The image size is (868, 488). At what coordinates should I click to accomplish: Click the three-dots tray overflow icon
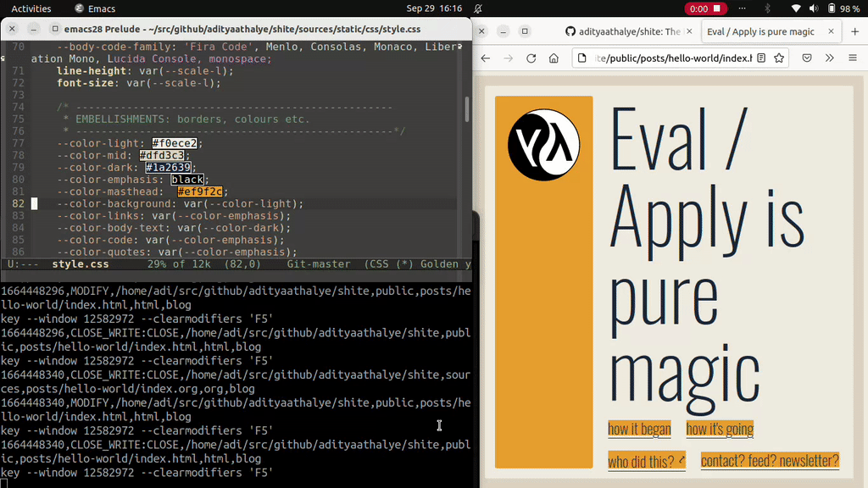click(x=742, y=8)
